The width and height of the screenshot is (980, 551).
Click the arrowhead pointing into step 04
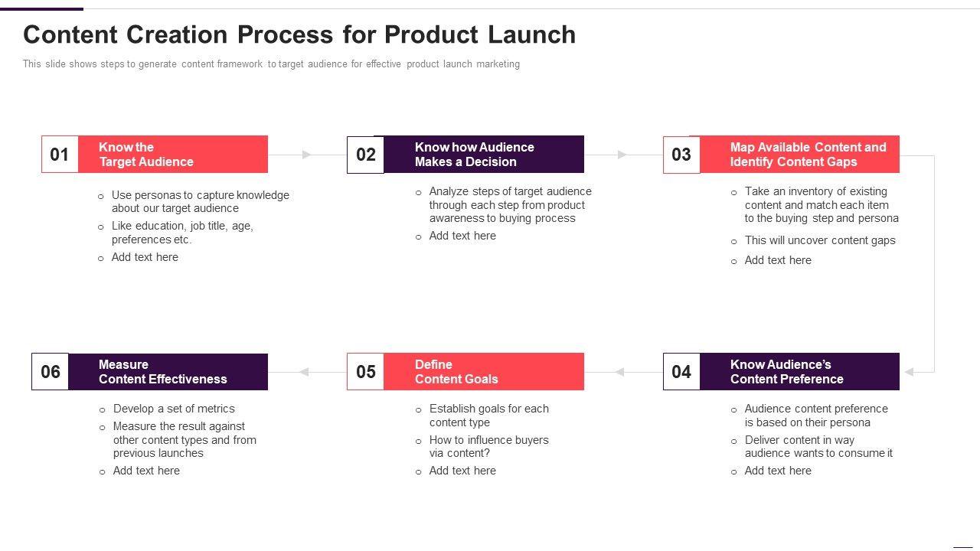[910, 372]
